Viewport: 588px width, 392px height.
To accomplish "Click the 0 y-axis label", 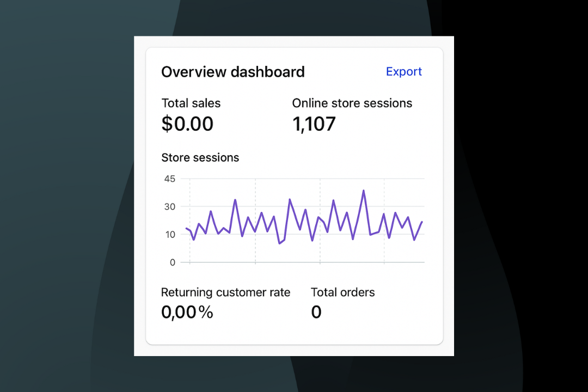I will click(173, 262).
